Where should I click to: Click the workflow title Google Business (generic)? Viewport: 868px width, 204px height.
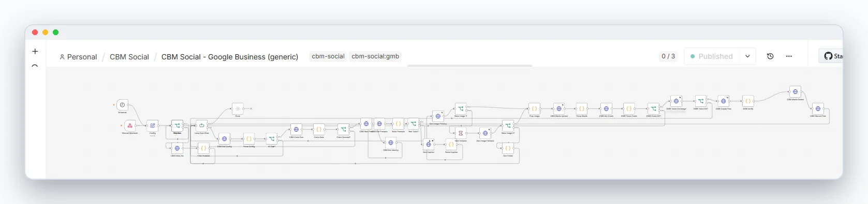pos(230,57)
